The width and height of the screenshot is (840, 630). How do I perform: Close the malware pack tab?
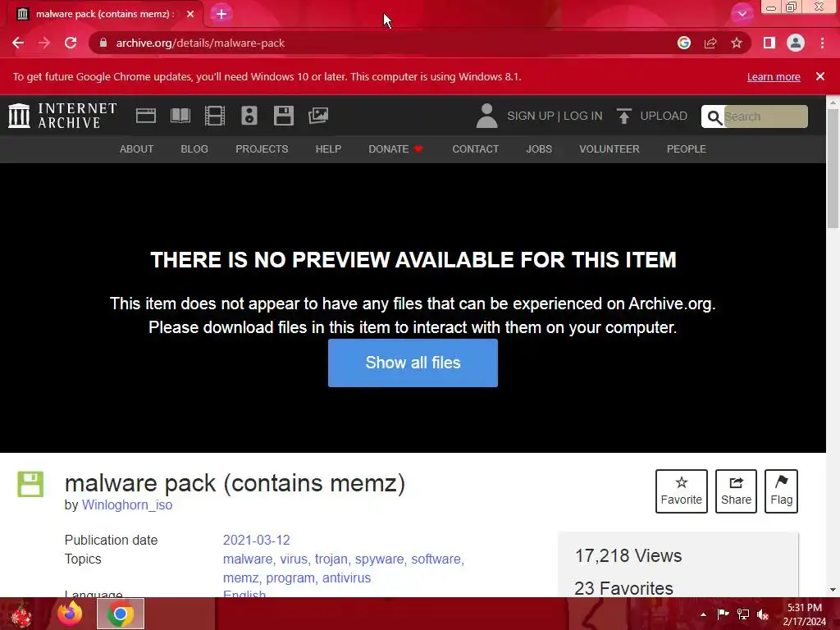click(x=190, y=14)
